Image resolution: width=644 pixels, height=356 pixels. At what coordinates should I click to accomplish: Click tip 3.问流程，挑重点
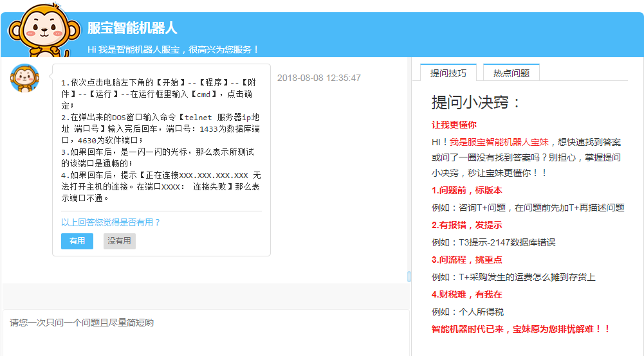click(x=466, y=260)
